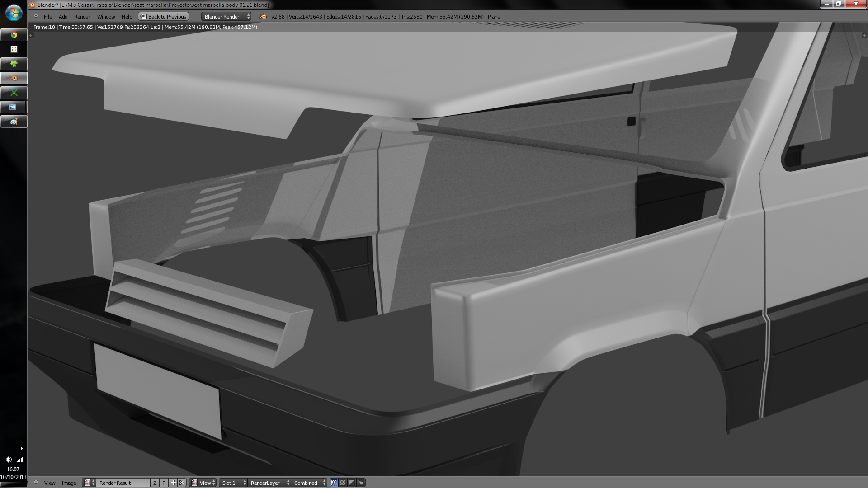Open the Blender Render engine dropdown

(x=226, y=17)
